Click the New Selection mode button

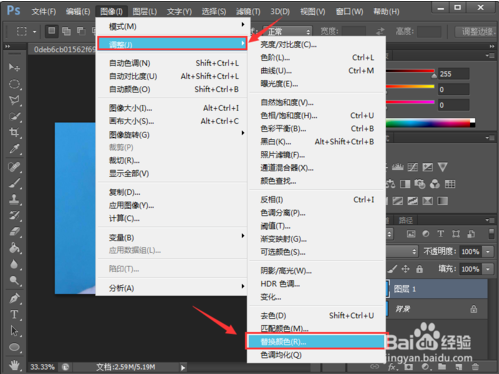pos(52,31)
